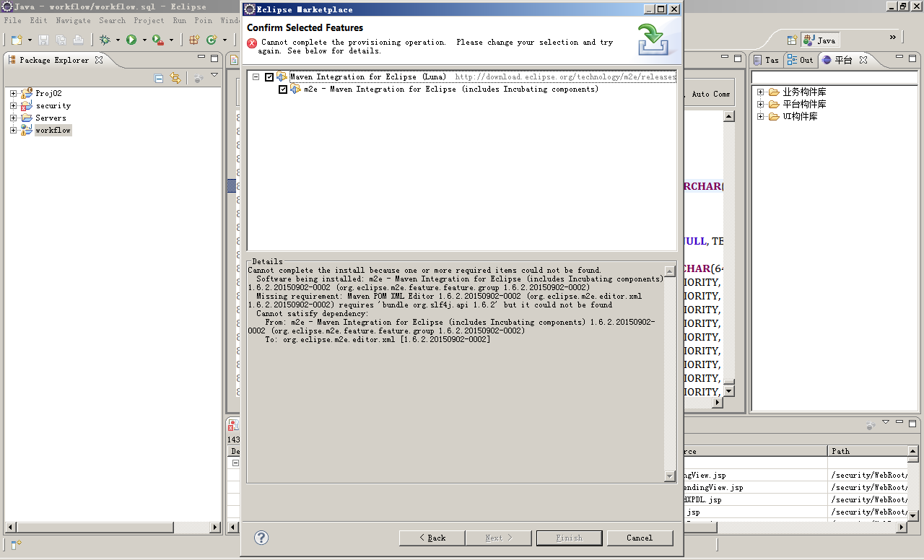This screenshot has height=560, width=924.
Task: Open the Navigate menu
Action: [x=73, y=21]
